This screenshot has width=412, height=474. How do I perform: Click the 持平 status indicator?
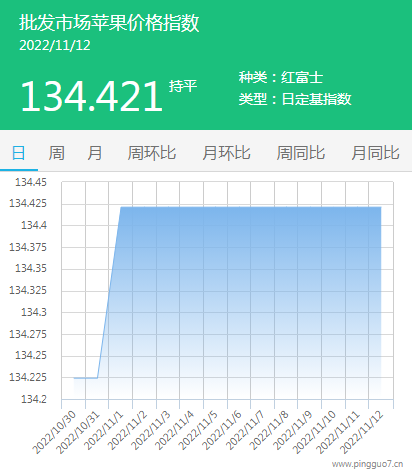(x=183, y=86)
